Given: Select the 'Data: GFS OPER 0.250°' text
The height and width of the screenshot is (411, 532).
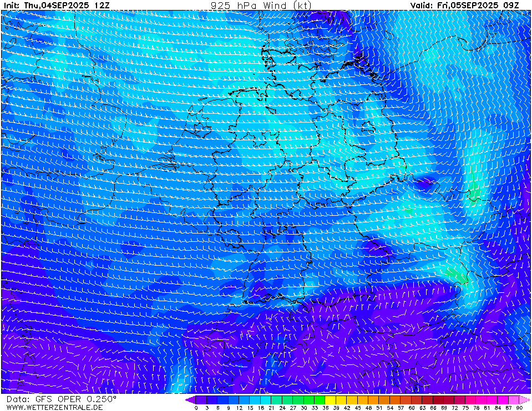Looking at the screenshot, I should click(61, 399).
